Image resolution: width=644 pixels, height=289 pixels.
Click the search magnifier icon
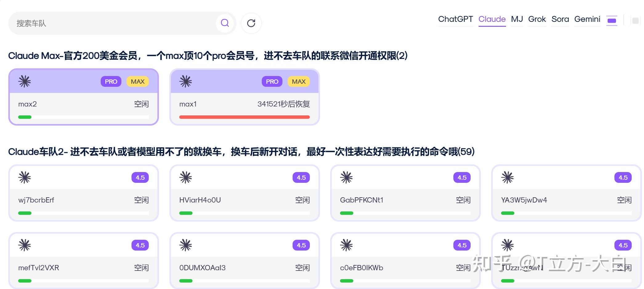click(x=225, y=23)
